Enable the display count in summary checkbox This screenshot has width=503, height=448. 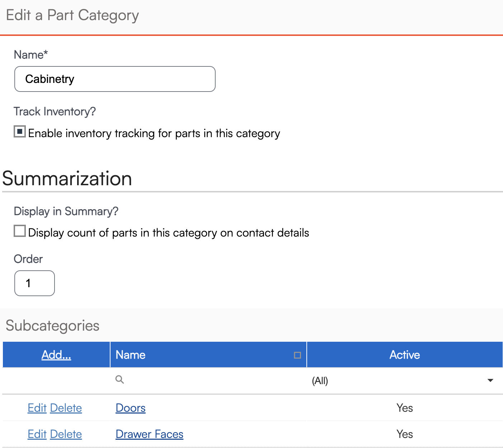pos(20,231)
